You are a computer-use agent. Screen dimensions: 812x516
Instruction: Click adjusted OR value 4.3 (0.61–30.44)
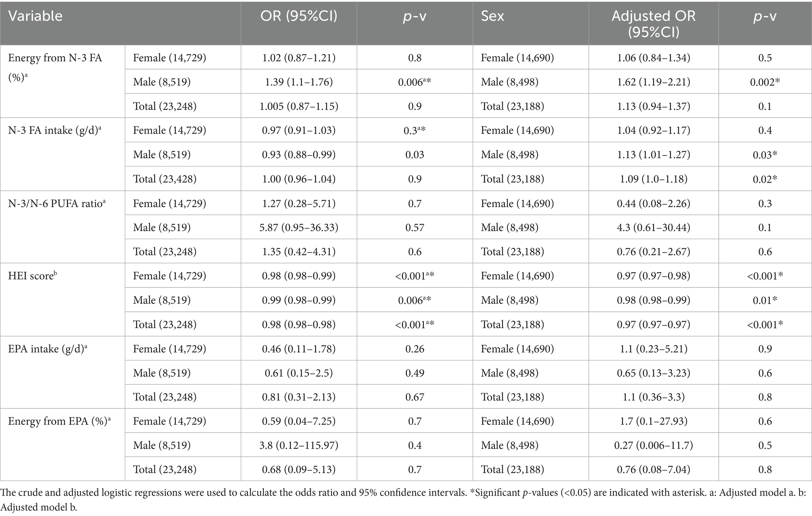click(653, 228)
